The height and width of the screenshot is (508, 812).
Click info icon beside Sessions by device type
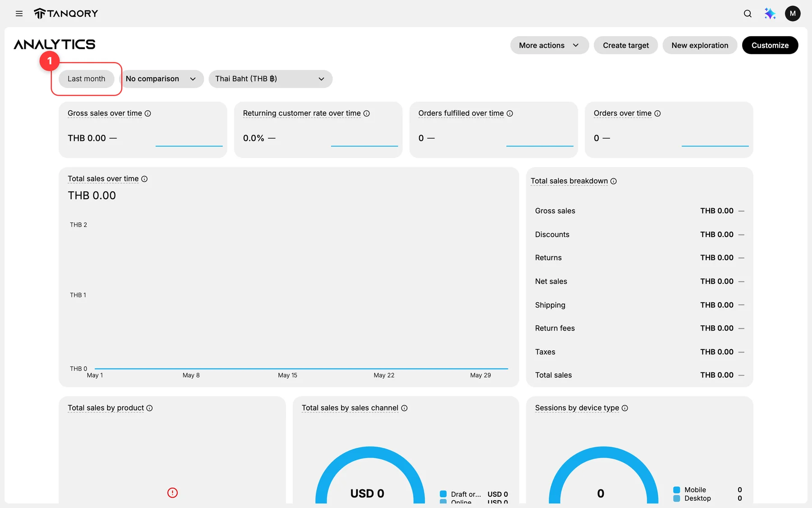click(625, 408)
